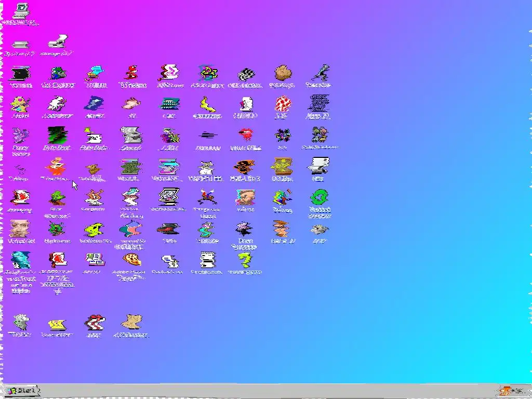Open the purple Pony icon
Image resolution: width=532 pixels, height=399 pixels.
coord(20,135)
